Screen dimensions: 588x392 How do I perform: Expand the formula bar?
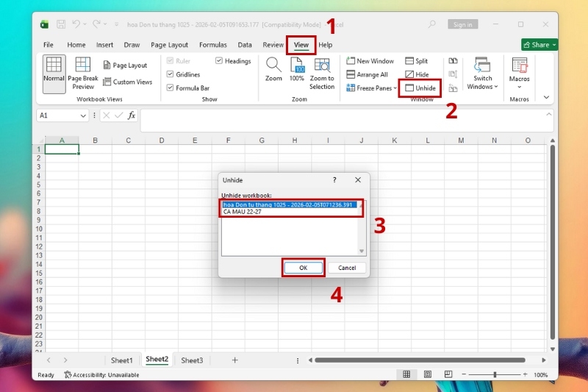point(548,114)
